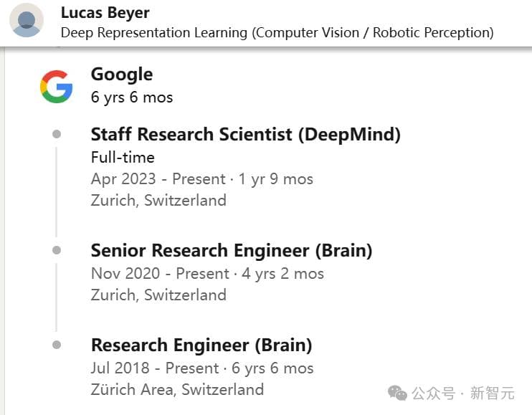Click the 公众号 · 新智元 watermark text
Viewport: 532px width, 415px height.
(x=463, y=393)
